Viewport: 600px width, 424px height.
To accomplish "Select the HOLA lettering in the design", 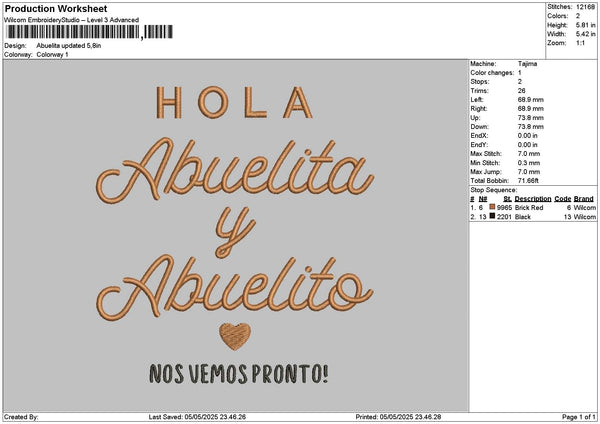I will click(235, 101).
